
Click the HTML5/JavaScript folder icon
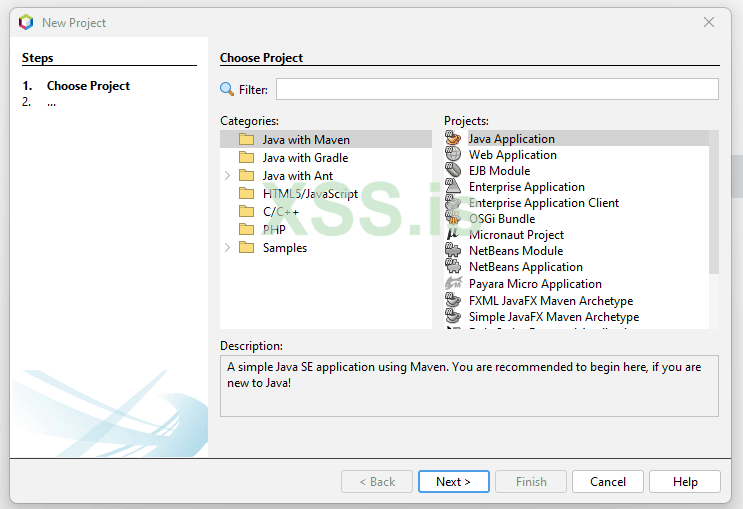(246, 193)
